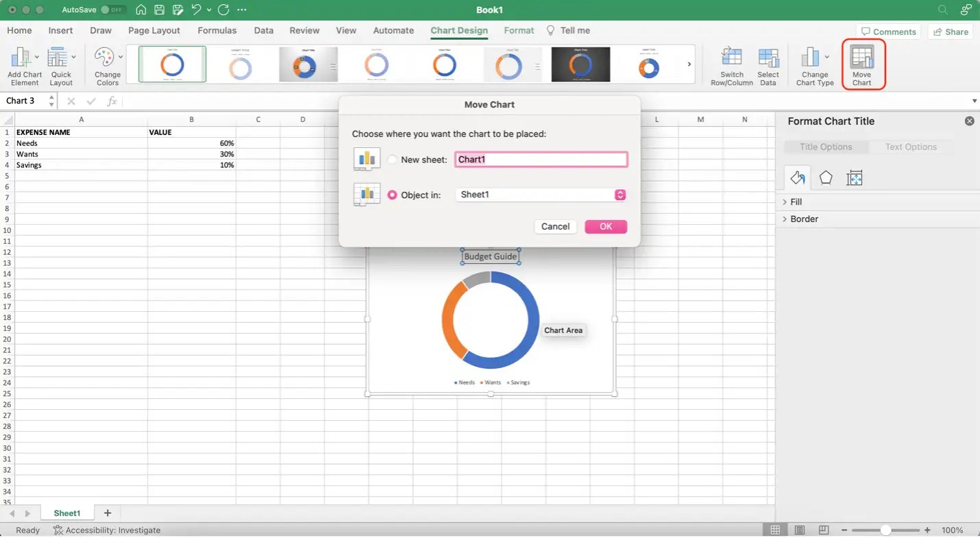Open the Formulas menu tab
980x538 pixels.
[217, 30]
